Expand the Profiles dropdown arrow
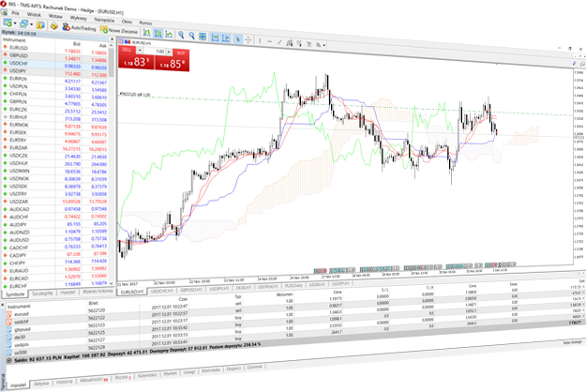The height and width of the screenshot is (392, 586). (x=31, y=24)
